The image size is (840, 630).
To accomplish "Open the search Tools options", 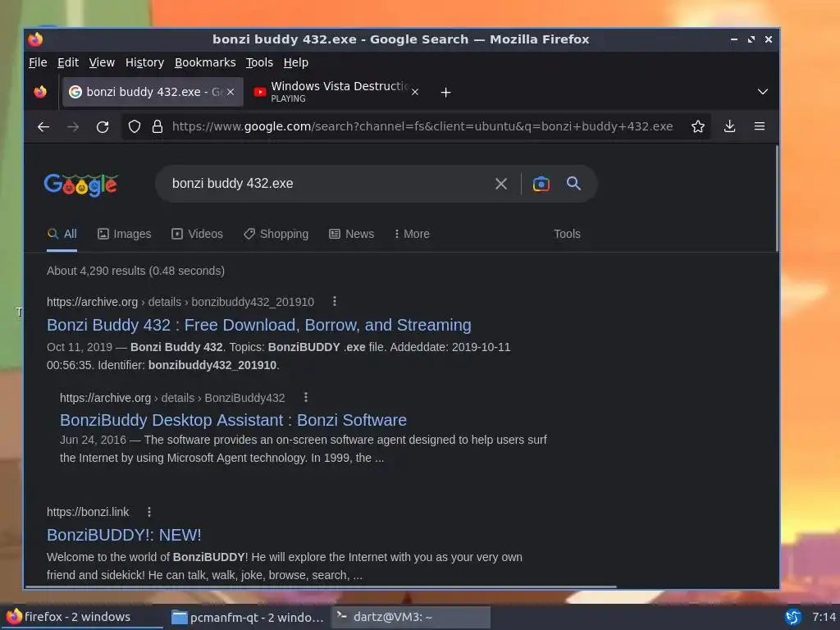I will pyautogui.click(x=567, y=234).
